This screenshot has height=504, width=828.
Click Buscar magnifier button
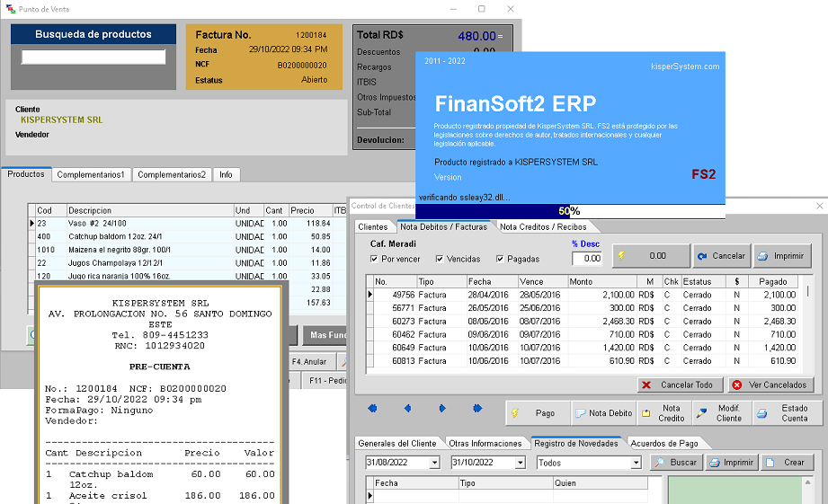[x=674, y=463]
